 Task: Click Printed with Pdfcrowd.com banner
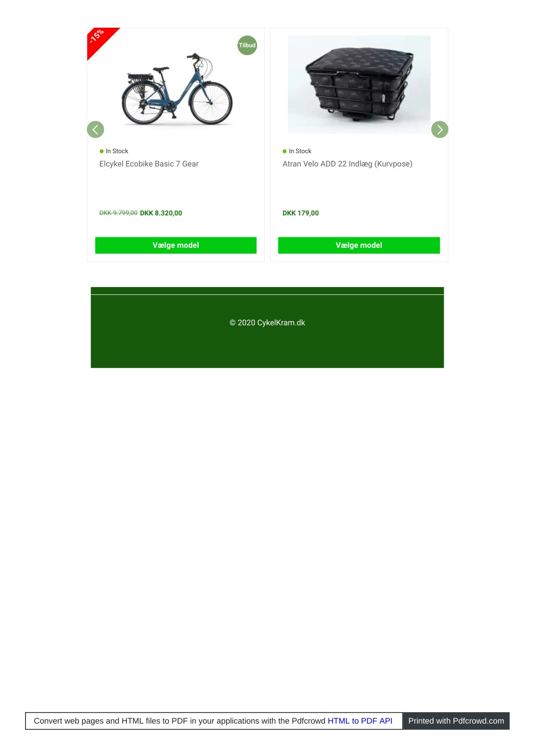tap(456, 720)
